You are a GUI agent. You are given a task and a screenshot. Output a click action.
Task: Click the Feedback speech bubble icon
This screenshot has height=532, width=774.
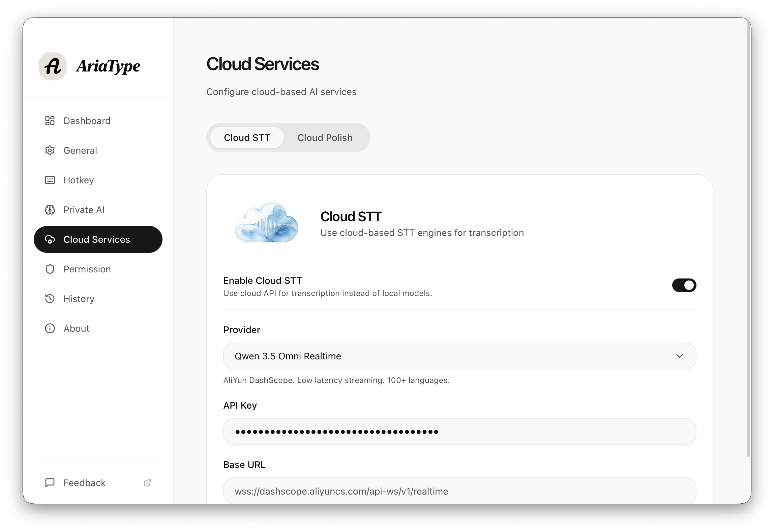click(x=50, y=483)
